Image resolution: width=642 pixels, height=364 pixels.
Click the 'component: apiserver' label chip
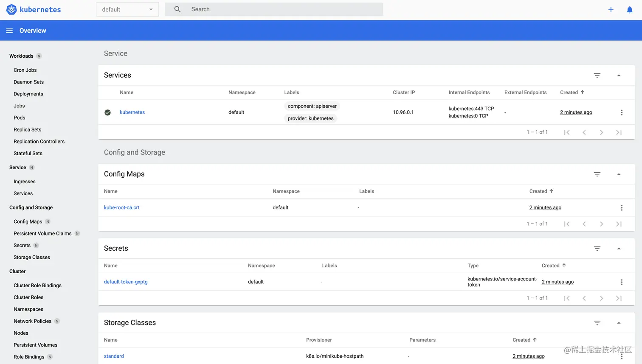tap(312, 106)
